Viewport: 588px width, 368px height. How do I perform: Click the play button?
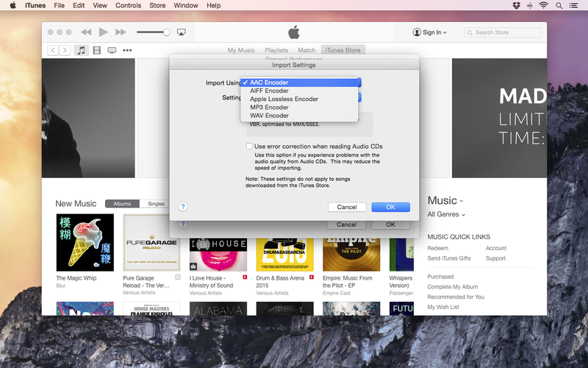click(103, 32)
